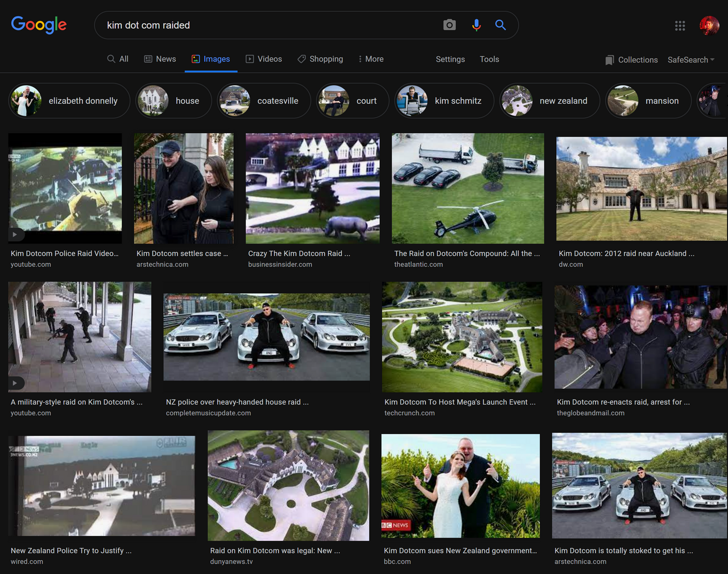
Task: Open search Tools
Action: tap(489, 59)
